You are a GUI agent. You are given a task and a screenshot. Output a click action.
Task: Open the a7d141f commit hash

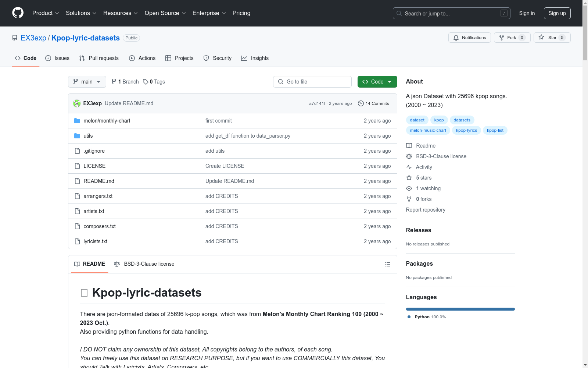(317, 103)
